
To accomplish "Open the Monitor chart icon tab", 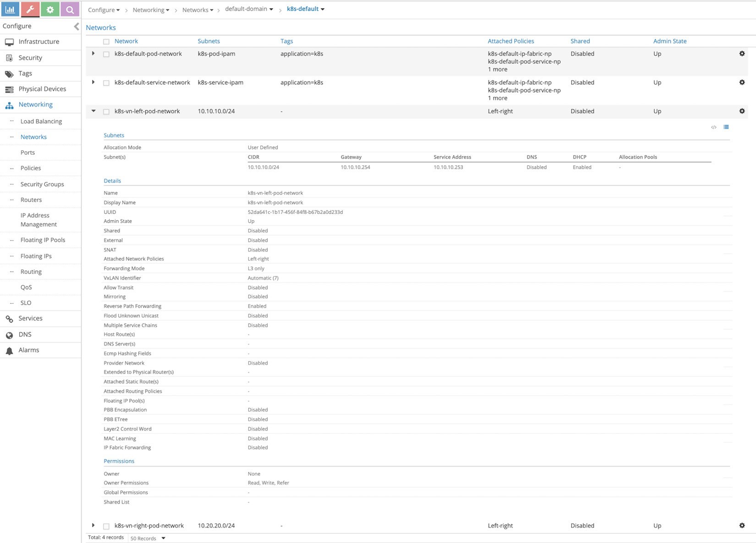I will [10, 9].
